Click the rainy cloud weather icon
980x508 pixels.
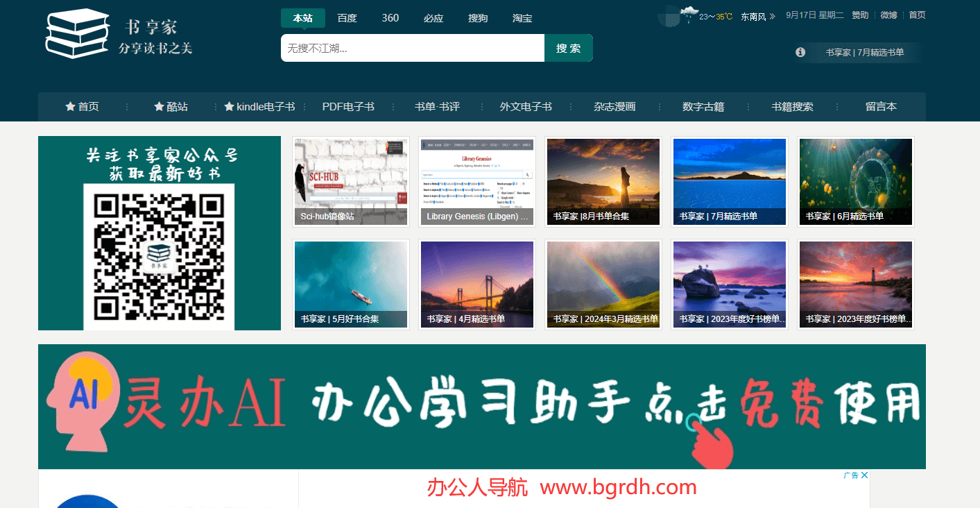coord(689,15)
